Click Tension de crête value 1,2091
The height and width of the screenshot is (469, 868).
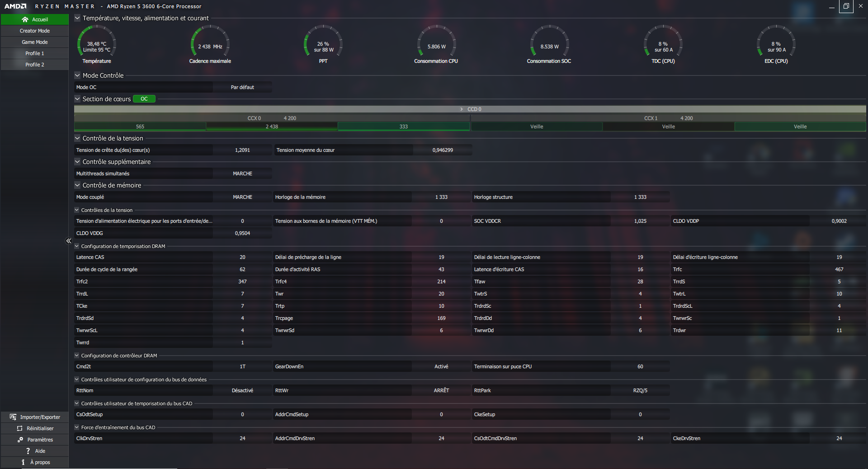(242, 150)
